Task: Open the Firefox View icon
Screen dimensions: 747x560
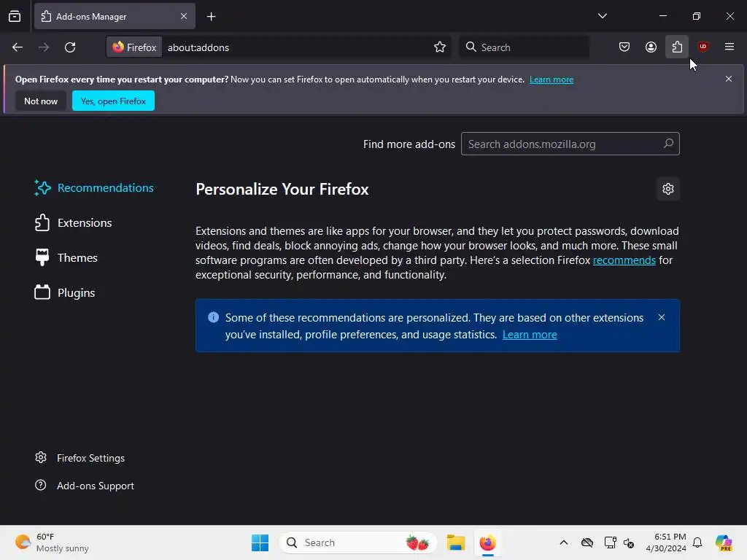Action: [15, 16]
